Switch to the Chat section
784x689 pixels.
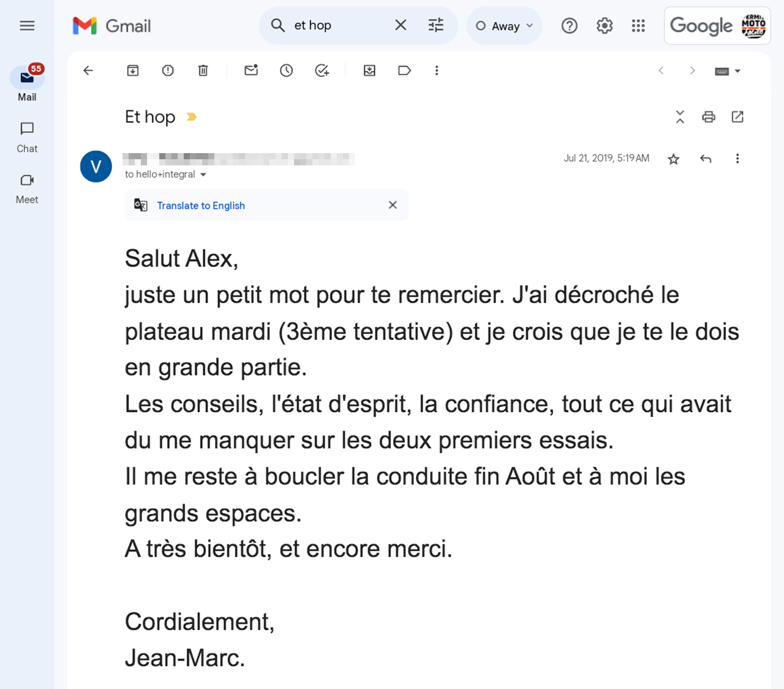[27, 137]
